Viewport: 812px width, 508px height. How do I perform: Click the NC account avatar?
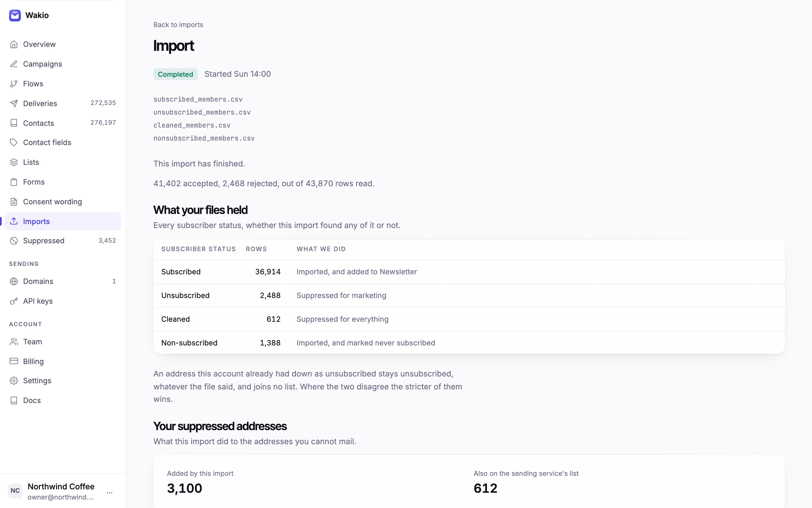click(15, 491)
